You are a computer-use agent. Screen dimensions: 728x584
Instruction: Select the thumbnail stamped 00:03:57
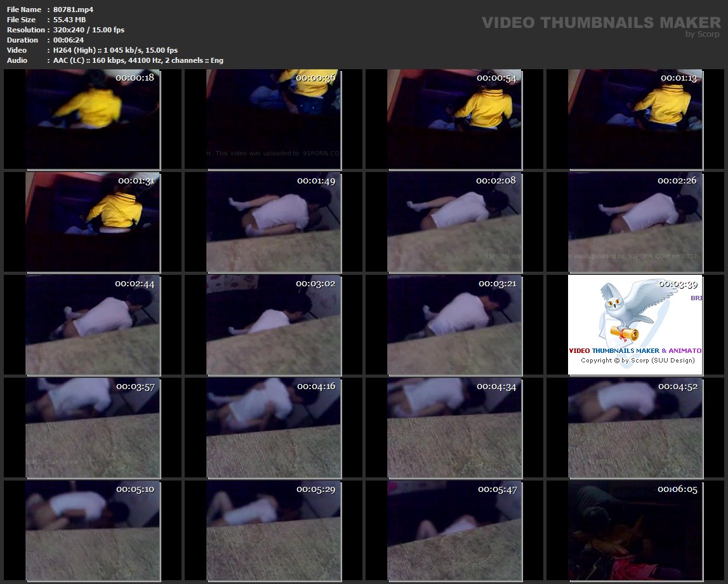93,428
